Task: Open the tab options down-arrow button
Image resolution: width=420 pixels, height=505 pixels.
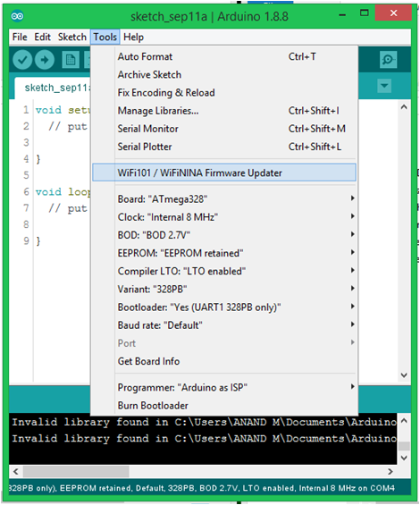Action: tap(384, 86)
